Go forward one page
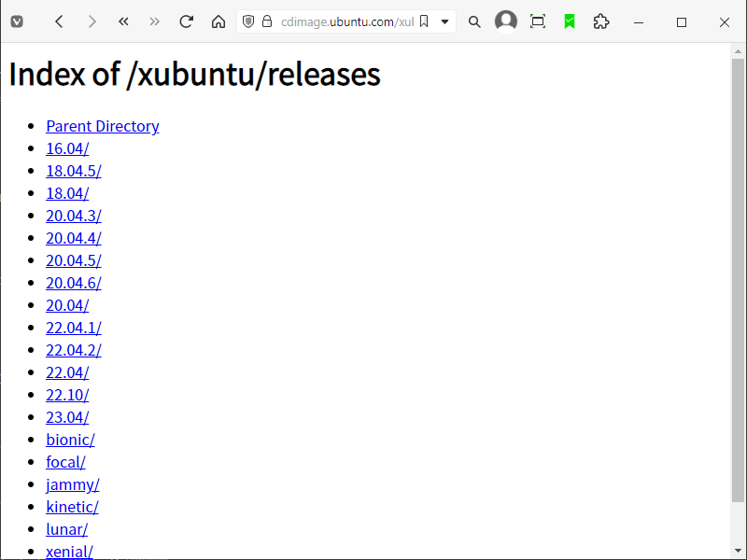 [92, 21]
